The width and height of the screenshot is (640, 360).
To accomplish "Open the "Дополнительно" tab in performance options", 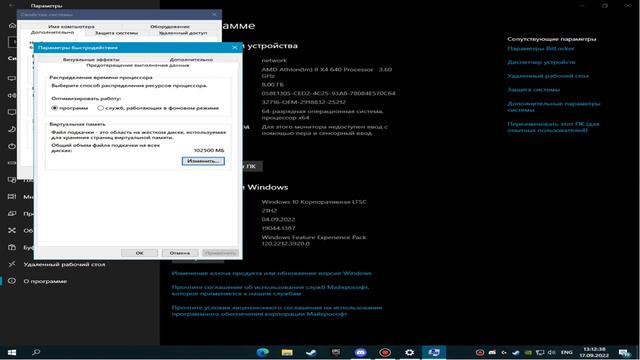I will click(191, 60).
